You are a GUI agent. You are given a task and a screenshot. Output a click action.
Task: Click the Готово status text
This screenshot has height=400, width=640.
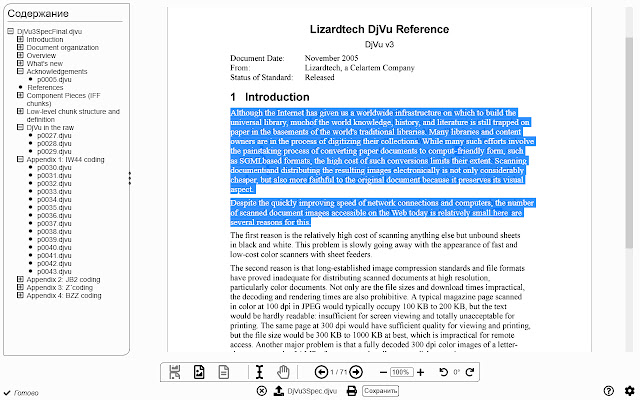[x=26, y=393]
